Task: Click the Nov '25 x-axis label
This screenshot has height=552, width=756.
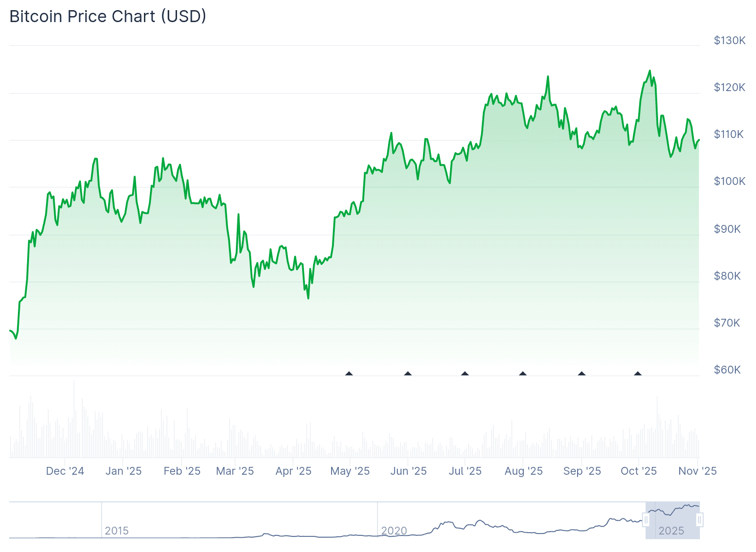Action: pos(698,471)
